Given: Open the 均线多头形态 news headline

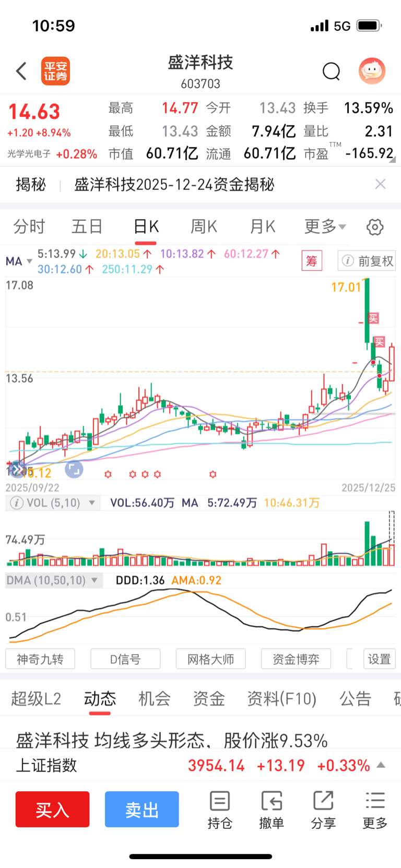Looking at the screenshot, I should click(x=172, y=740).
